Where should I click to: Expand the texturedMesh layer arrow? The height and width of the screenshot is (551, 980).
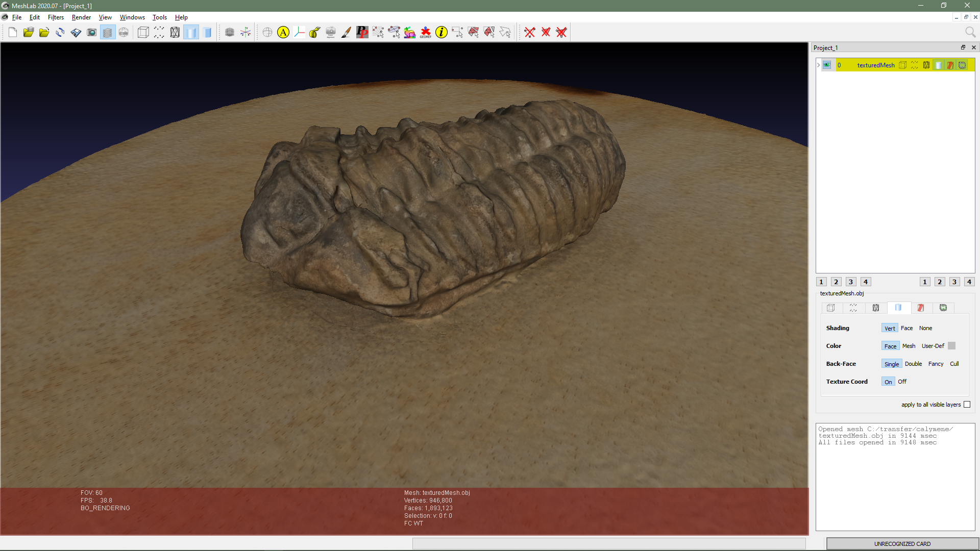pos(818,65)
